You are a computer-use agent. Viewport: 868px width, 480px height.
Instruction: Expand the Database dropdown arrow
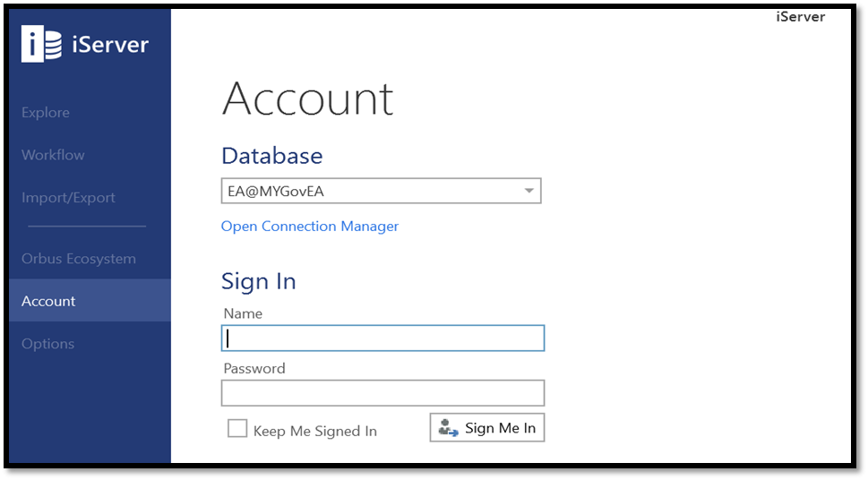point(529,191)
